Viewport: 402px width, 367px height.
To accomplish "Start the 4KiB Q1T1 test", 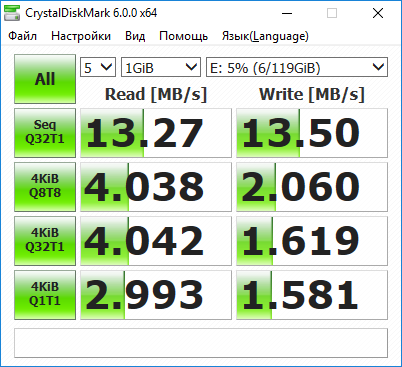I will point(45,295).
